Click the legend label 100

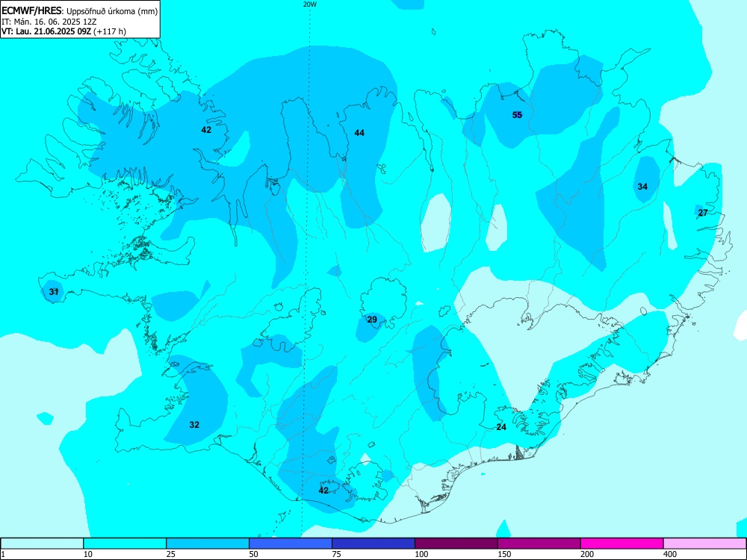click(421, 554)
